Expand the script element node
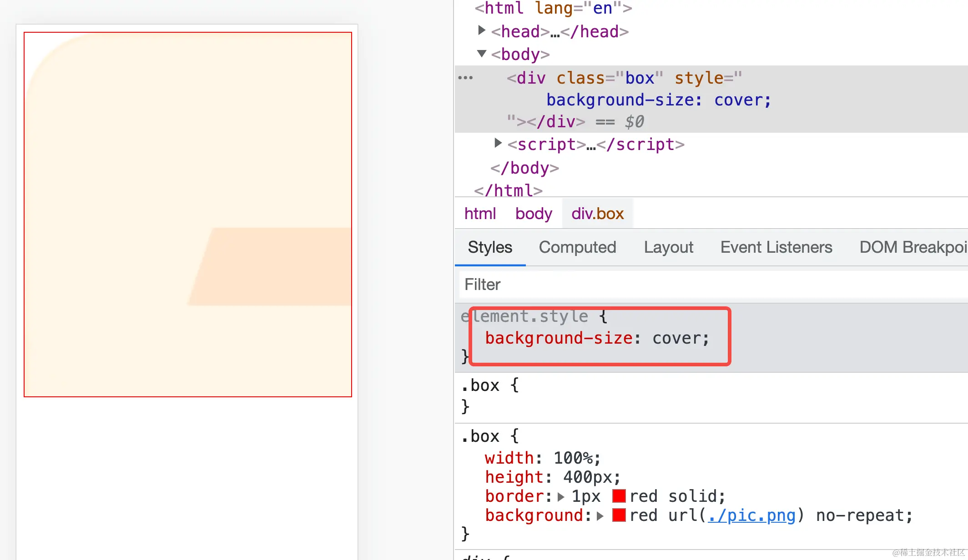The width and height of the screenshot is (968, 560). (x=498, y=144)
